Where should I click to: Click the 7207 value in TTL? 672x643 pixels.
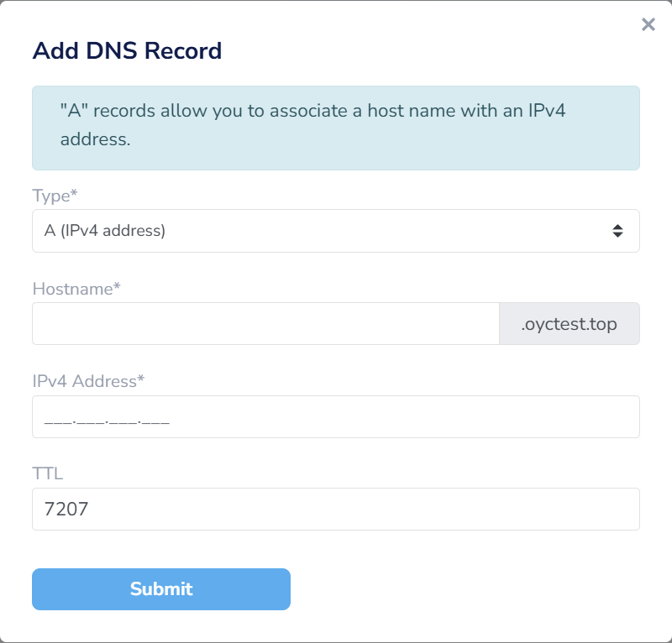66,510
